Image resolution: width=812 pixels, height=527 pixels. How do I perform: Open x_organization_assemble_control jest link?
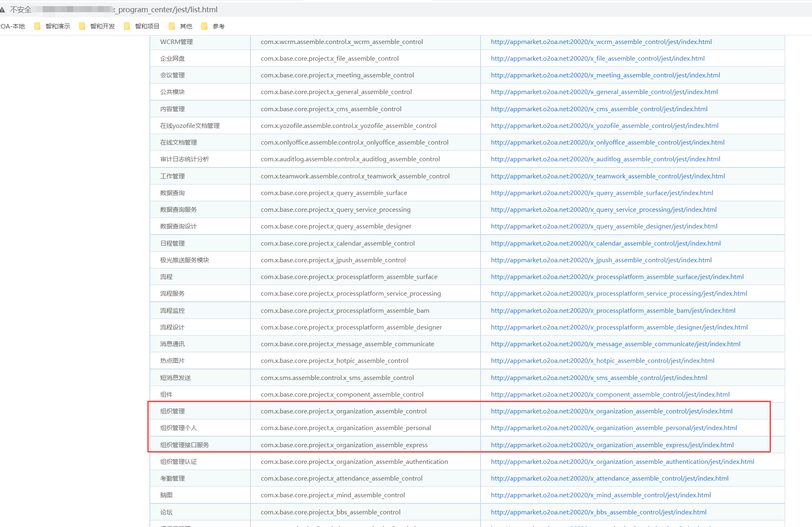tap(611, 411)
